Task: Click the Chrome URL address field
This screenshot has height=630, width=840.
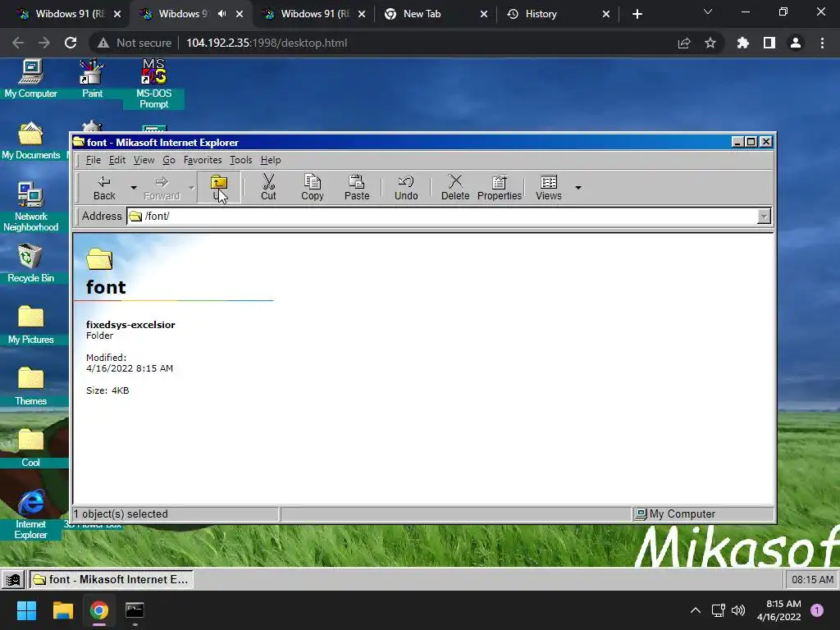Action: click(267, 43)
